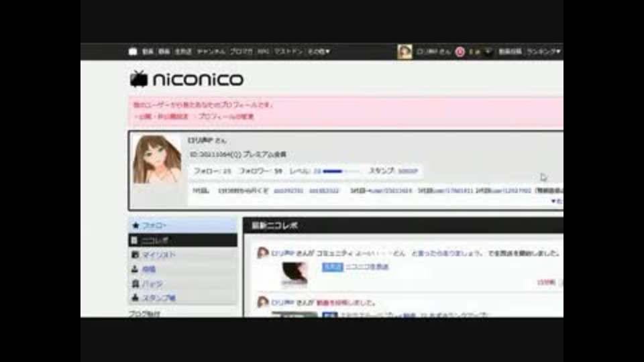Open the スタンプ points value link

pyautogui.click(x=408, y=171)
